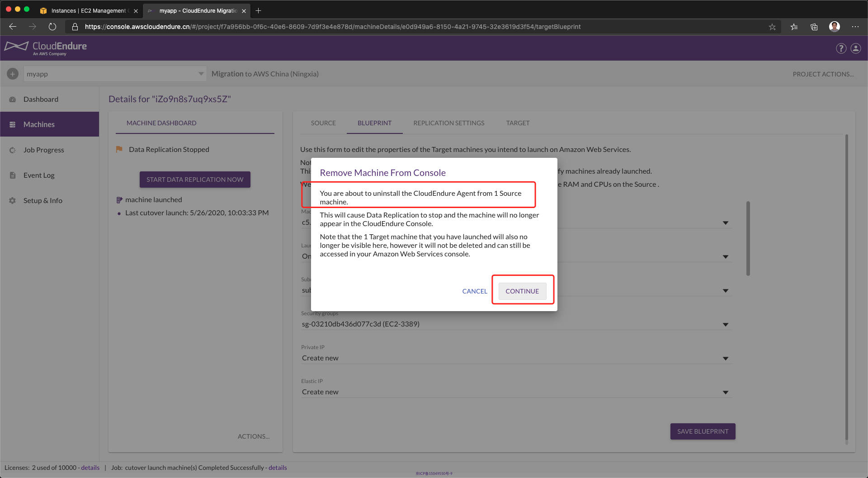
Task: Expand the myapp project dropdown
Action: point(201,74)
